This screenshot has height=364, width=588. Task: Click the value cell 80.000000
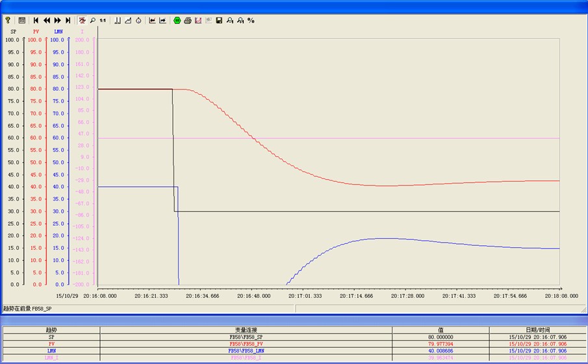[441, 337]
